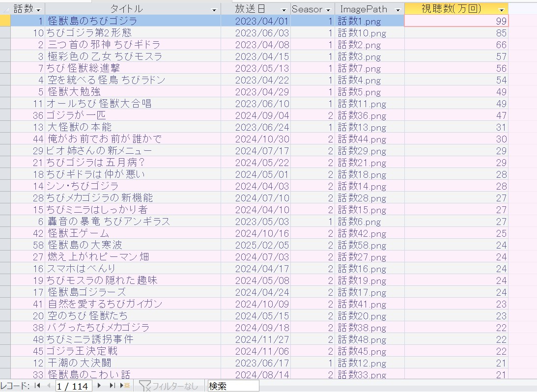
Task: Select date cell 2025/02/05
Action: (x=255, y=245)
